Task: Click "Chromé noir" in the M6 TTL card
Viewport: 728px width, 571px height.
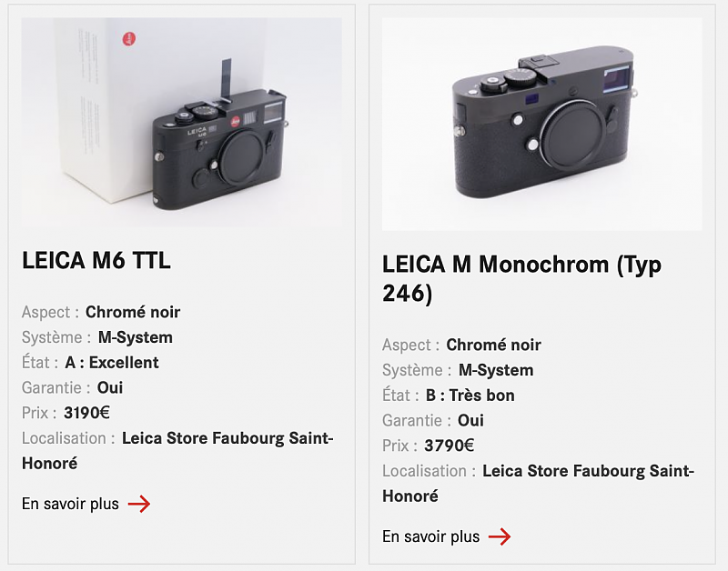Action: click(x=133, y=312)
